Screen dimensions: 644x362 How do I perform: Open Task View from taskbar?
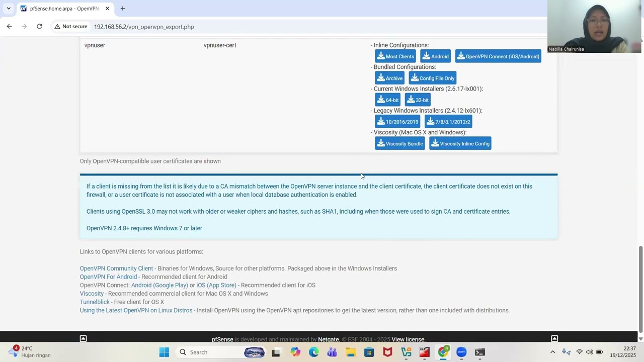click(x=276, y=352)
